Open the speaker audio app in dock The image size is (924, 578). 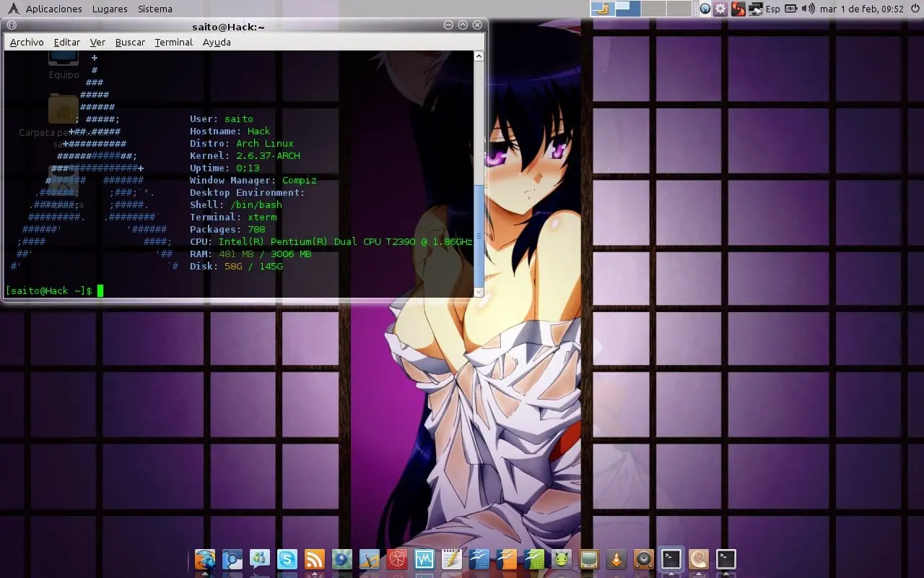point(644,559)
